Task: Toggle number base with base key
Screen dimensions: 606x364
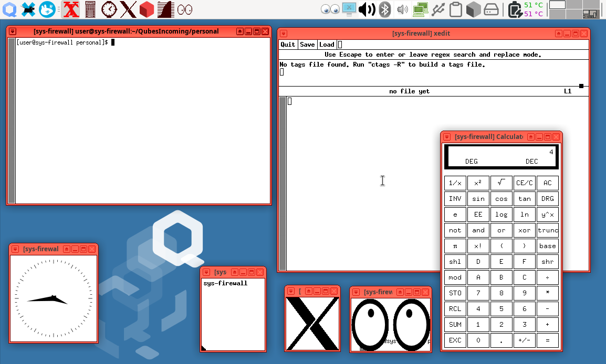Action: point(548,246)
